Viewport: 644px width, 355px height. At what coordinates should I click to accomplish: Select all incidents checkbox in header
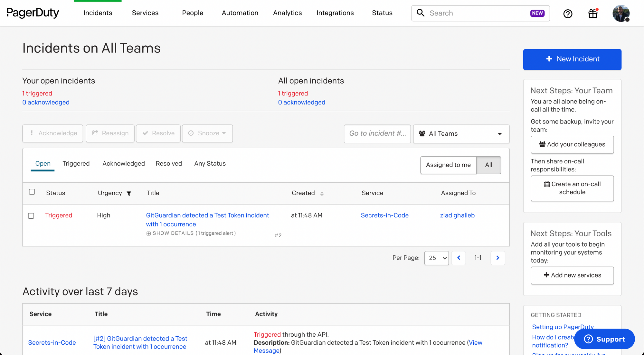[x=32, y=192]
